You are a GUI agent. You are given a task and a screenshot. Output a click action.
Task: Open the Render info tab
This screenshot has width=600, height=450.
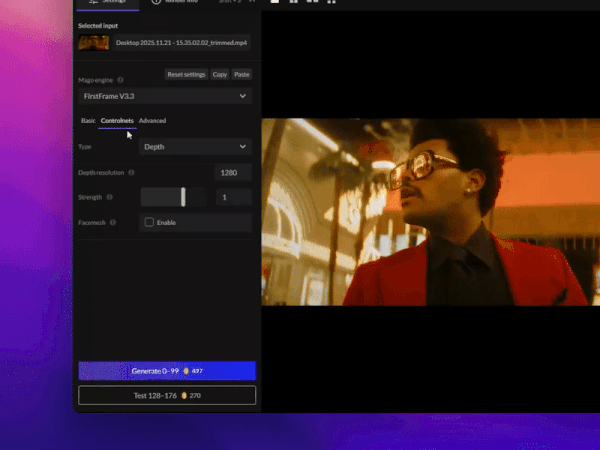tap(175, 2)
